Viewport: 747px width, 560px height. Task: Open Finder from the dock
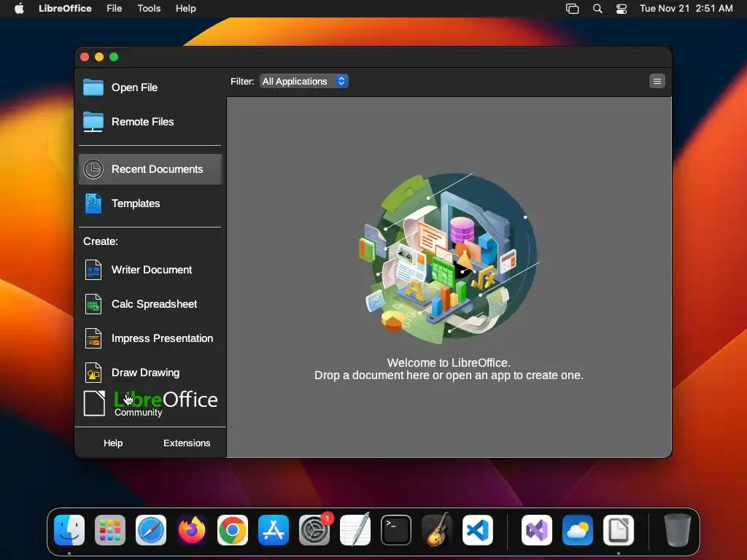tap(69, 530)
